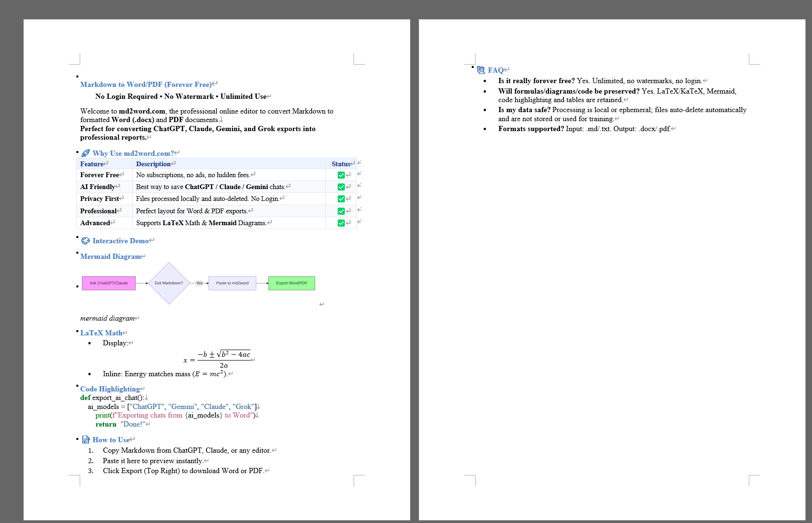The width and height of the screenshot is (812, 523).
Task: Click the robot FAQ icon on the second page
Action: click(x=481, y=70)
